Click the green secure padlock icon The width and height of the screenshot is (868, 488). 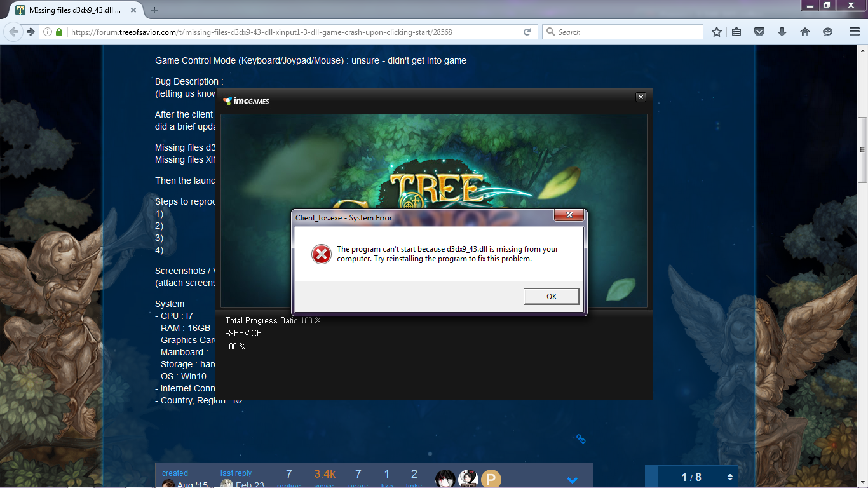(x=59, y=32)
